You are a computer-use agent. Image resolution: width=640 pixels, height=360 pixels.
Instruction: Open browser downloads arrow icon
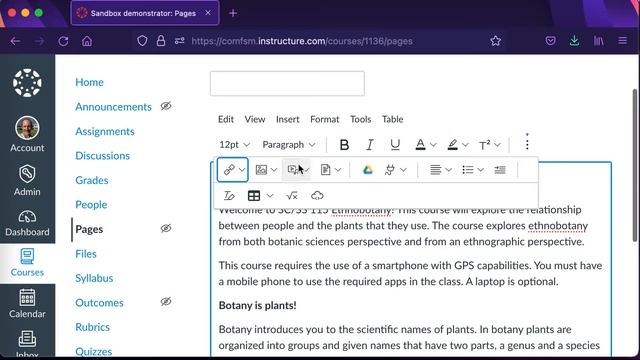[x=574, y=41]
